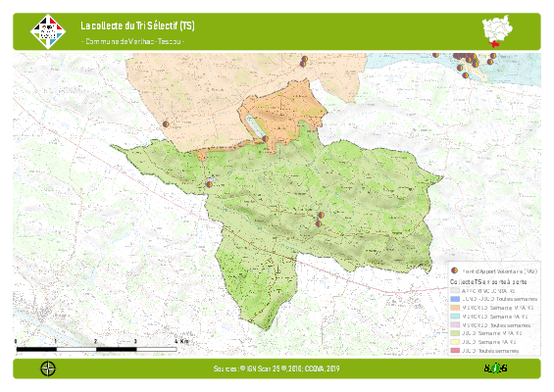The height and width of the screenshot is (392, 554).
Task: Click the black-and-white kilometre scale bar
Action: (96, 349)
